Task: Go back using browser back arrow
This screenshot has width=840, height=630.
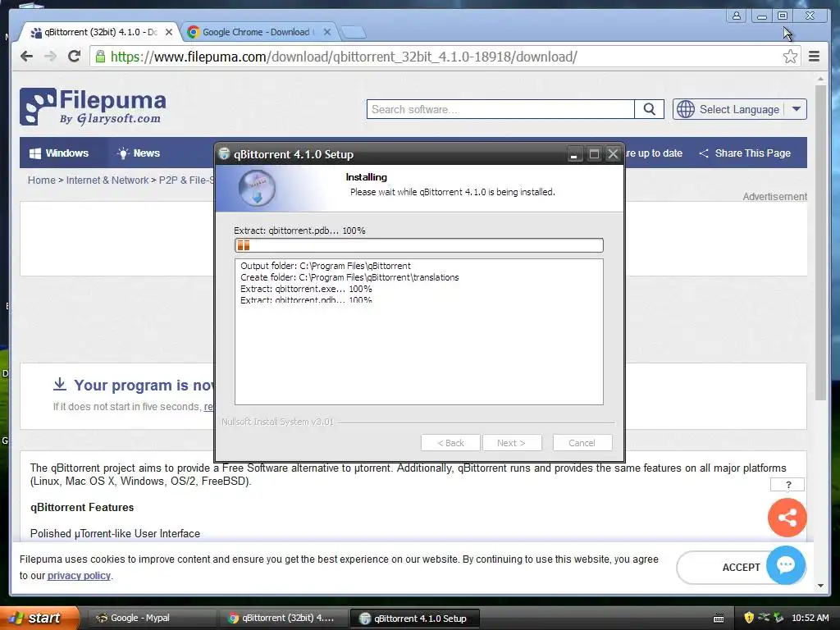Action: 26,57
